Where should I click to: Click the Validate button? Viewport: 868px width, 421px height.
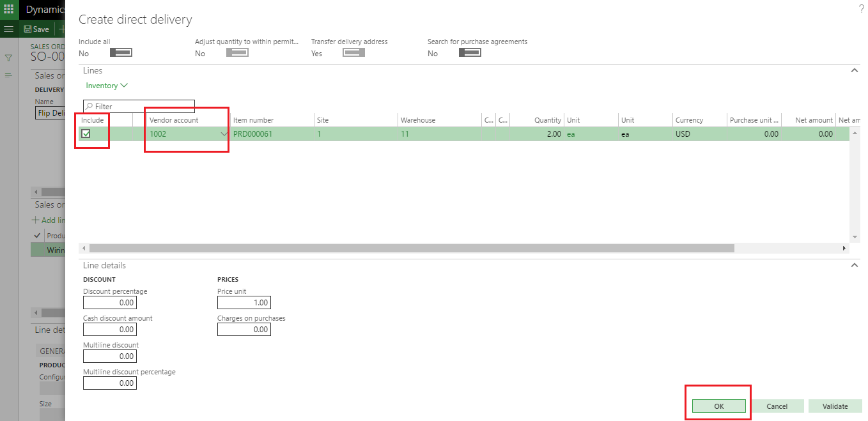point(835,406)
